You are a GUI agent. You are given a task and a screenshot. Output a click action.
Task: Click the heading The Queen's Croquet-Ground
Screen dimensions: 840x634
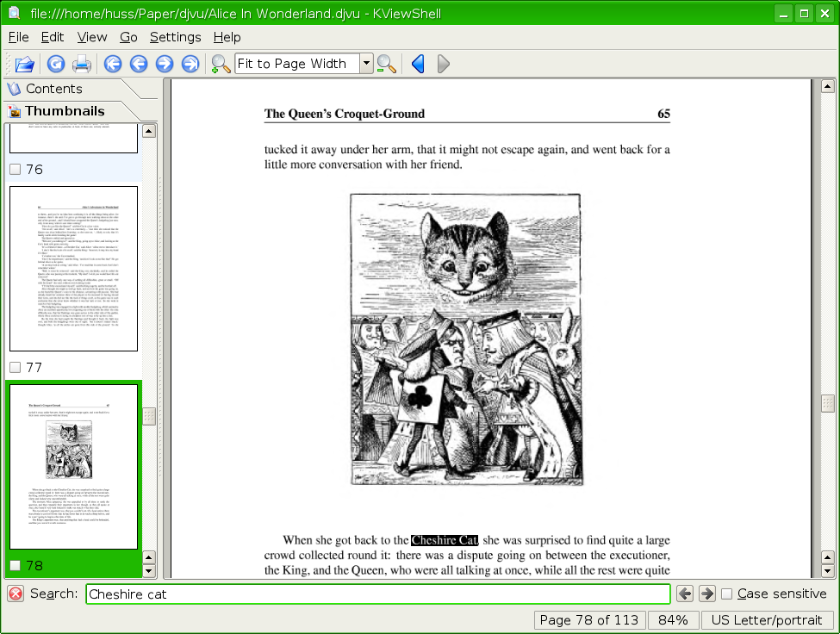click(x=345, y=114)
